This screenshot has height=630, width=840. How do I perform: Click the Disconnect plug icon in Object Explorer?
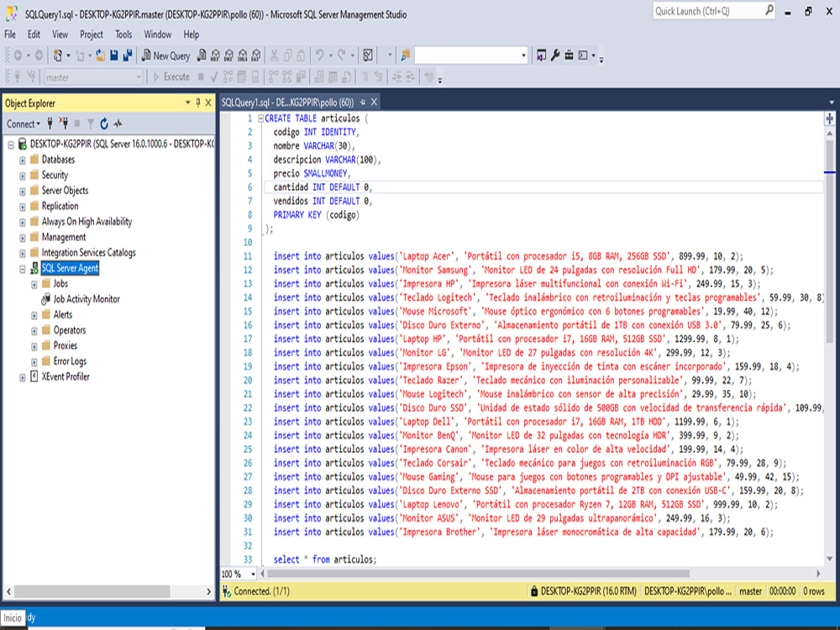[x=63, y=124]
